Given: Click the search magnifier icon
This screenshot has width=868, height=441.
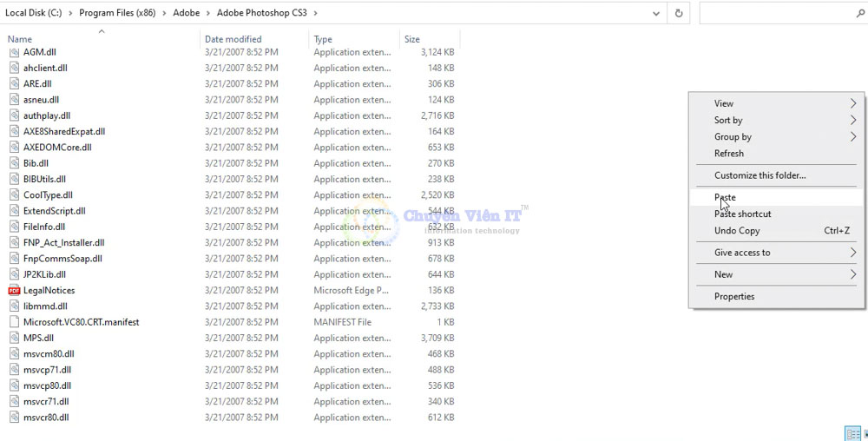Looking at the screenshot, I should click(x=860, y=13).
